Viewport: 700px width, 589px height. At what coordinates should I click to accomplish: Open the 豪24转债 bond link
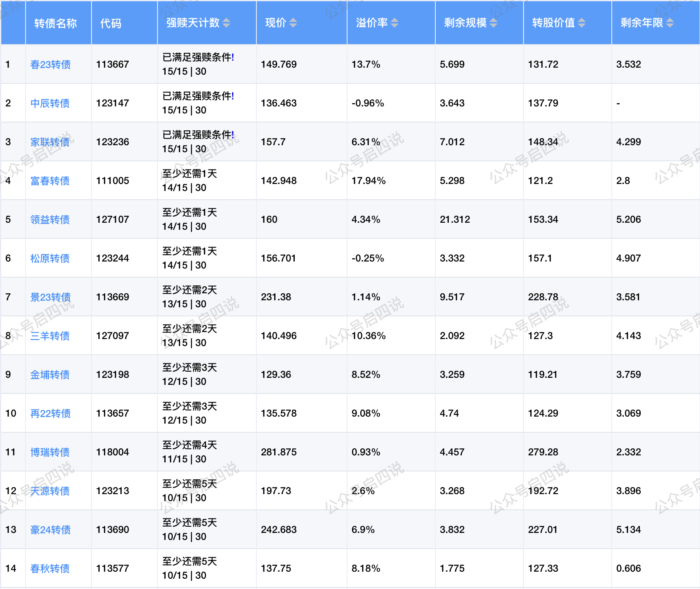(50, 530)
